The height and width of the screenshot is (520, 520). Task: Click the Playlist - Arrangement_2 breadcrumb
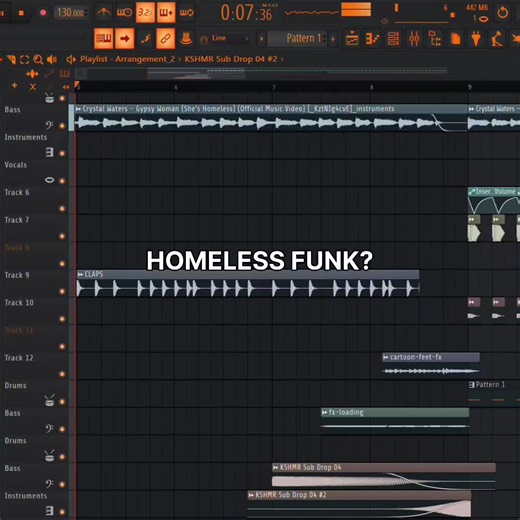tap(127, 59)
